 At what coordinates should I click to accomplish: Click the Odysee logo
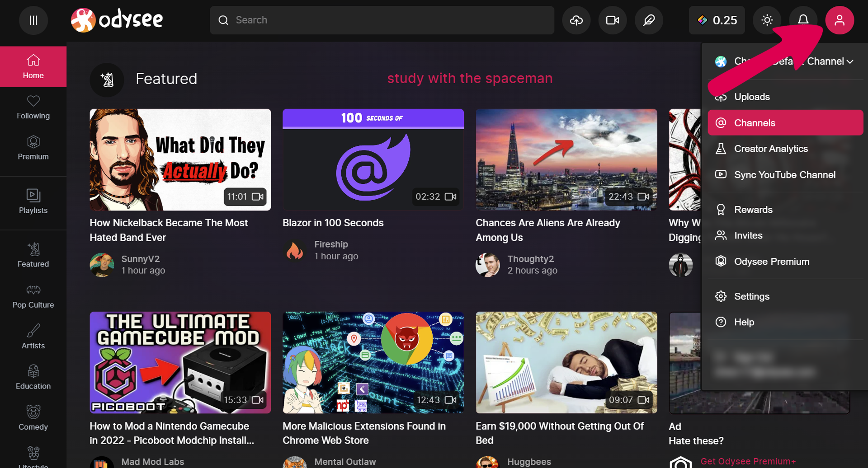click(x=116, y=19)
